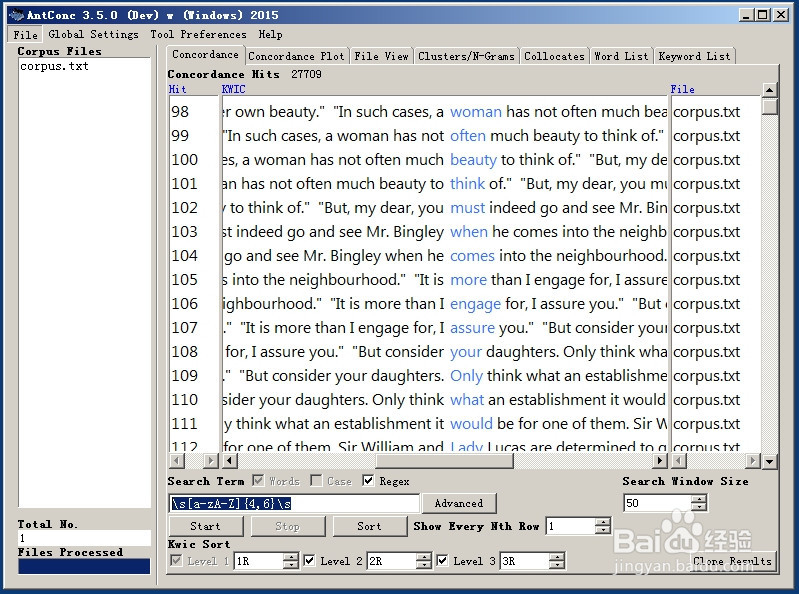Click the keyword 'would' in hit 111

click(x=471, y=424)
